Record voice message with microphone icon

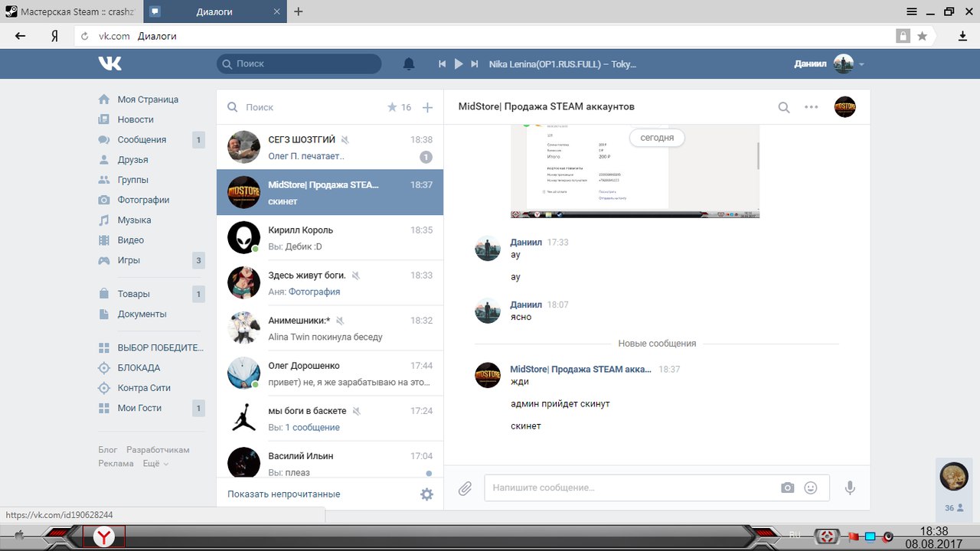pyautogui.click(x=850, y=487)
